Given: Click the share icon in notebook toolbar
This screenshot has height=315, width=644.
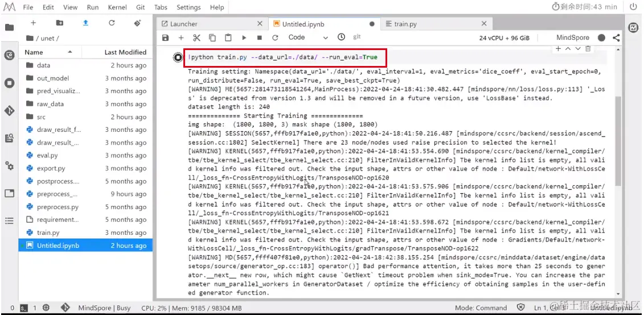Looking at the screenshot, I should point(616,38).
